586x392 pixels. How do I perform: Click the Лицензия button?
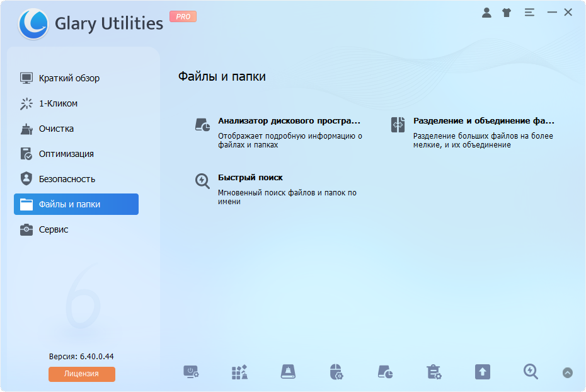(x=82, y=374)
